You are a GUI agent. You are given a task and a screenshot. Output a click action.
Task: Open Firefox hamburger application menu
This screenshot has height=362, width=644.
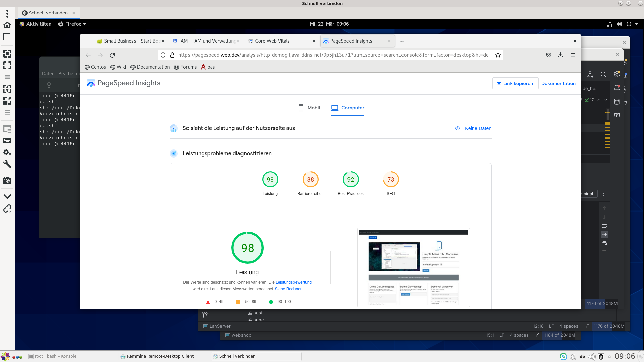click(573, 55)
